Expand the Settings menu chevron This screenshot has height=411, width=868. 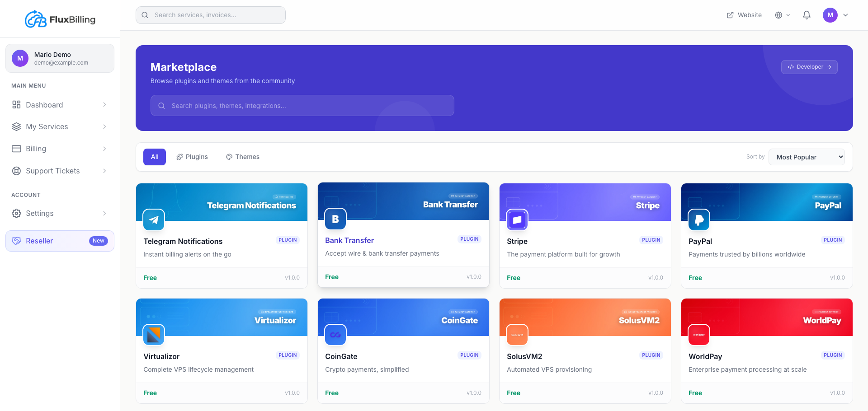pos(104,213)
